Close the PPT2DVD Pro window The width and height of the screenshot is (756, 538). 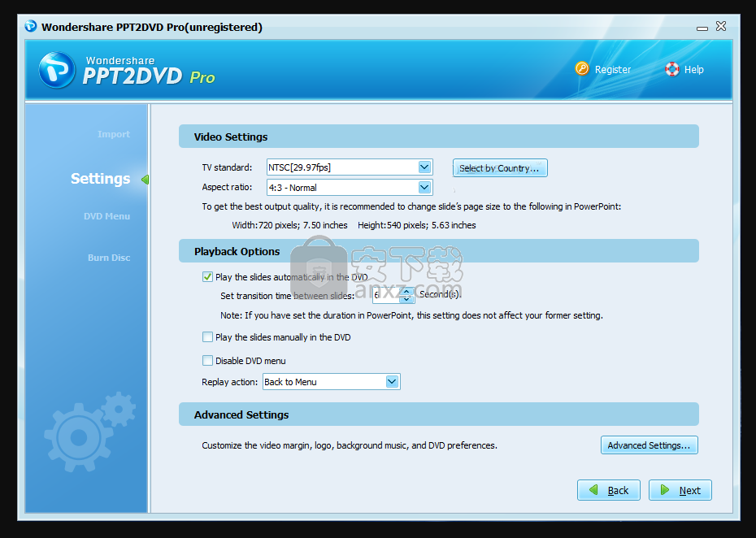721,26
